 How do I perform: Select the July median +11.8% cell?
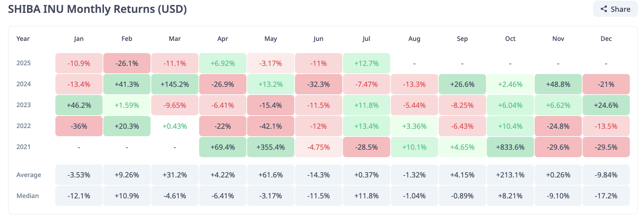tap(366, 196)
